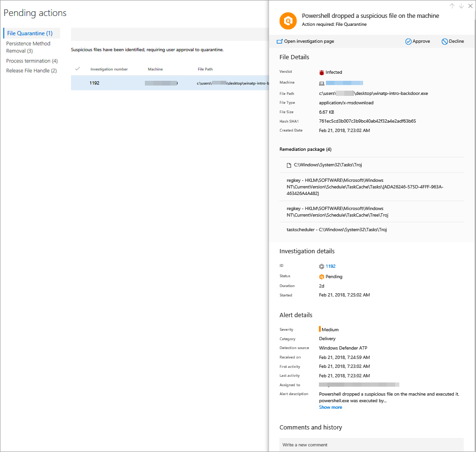Click the Approve checkmark icon
Image resolution: width=476 pixels, height=452 pixels.
(x=408, y=41)
